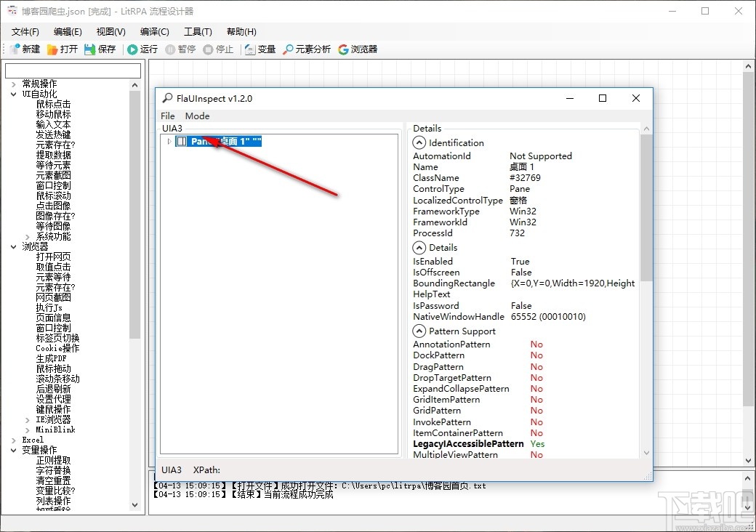Select the UIA3 tab in FlaUInspect

pos(172,128)
